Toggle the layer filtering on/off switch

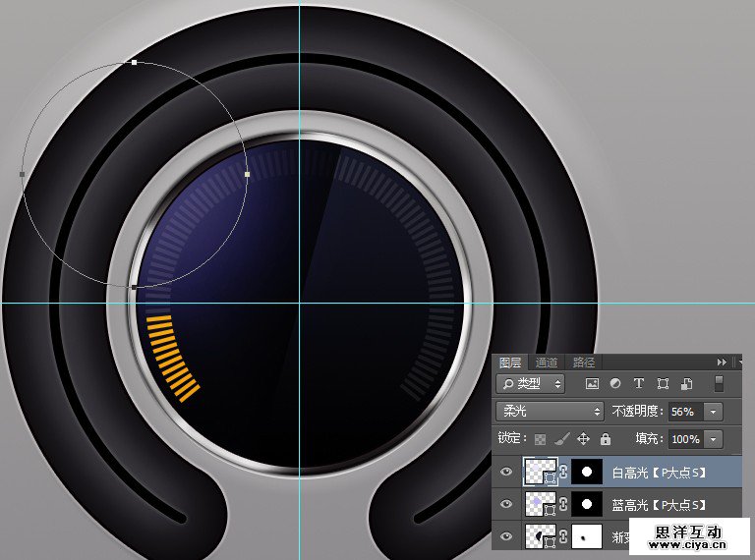tap(719, 383)
